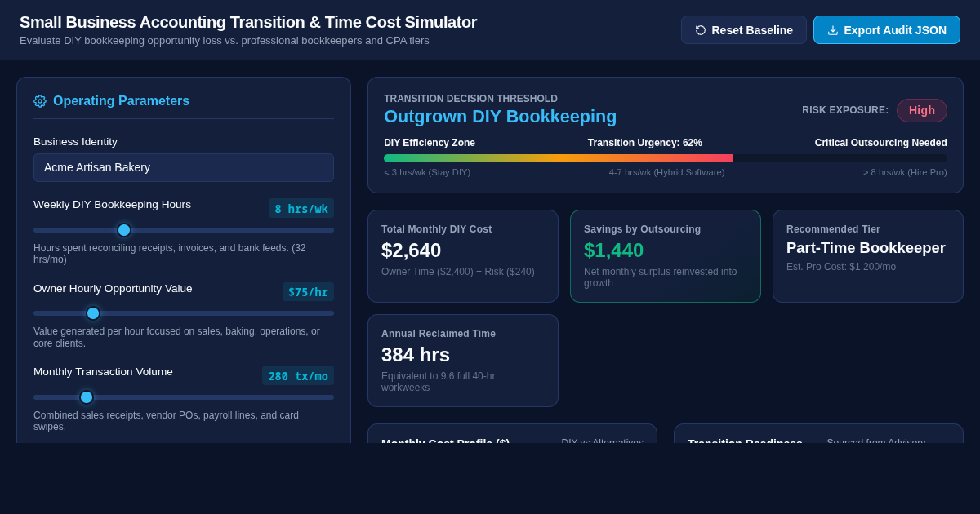980x514 pixels.
Task: Click the Reset Baseline button
Action: coord(744,30)
